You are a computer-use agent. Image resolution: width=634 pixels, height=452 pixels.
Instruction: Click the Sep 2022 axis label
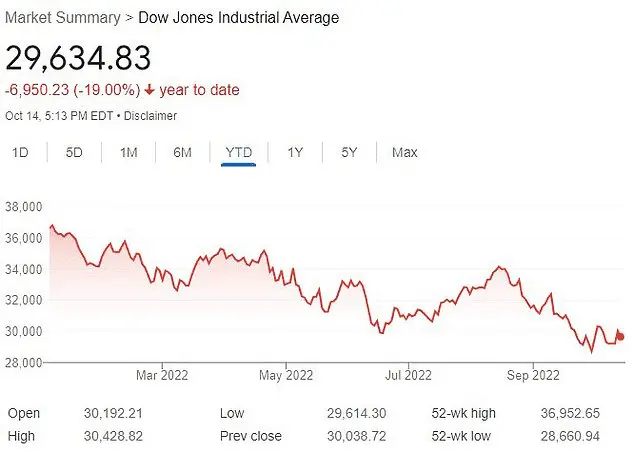[x=532, y=375]
